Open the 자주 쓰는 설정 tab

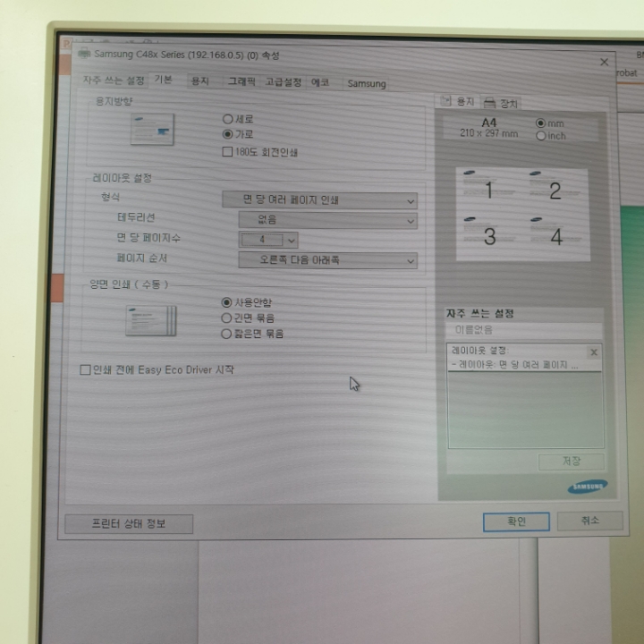coord(114,80)
